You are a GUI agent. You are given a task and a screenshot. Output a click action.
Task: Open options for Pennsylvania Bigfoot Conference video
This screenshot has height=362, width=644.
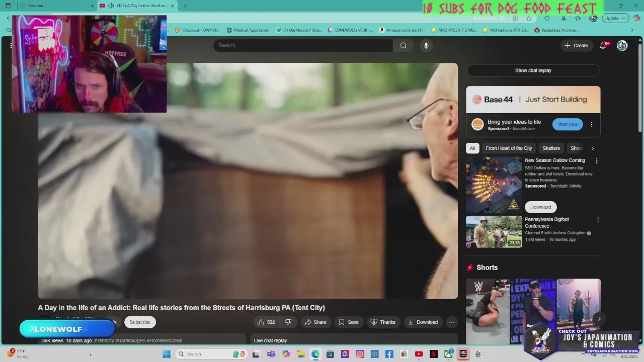coord(598,220)
